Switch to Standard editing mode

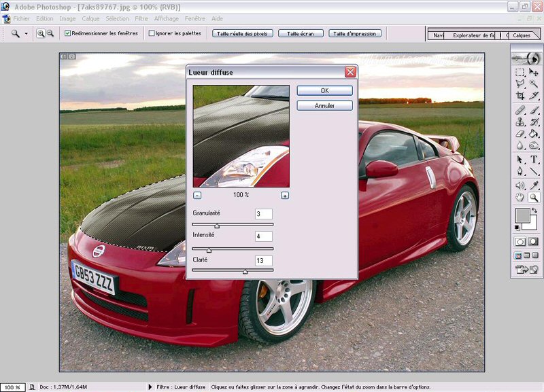click(520, 242)
